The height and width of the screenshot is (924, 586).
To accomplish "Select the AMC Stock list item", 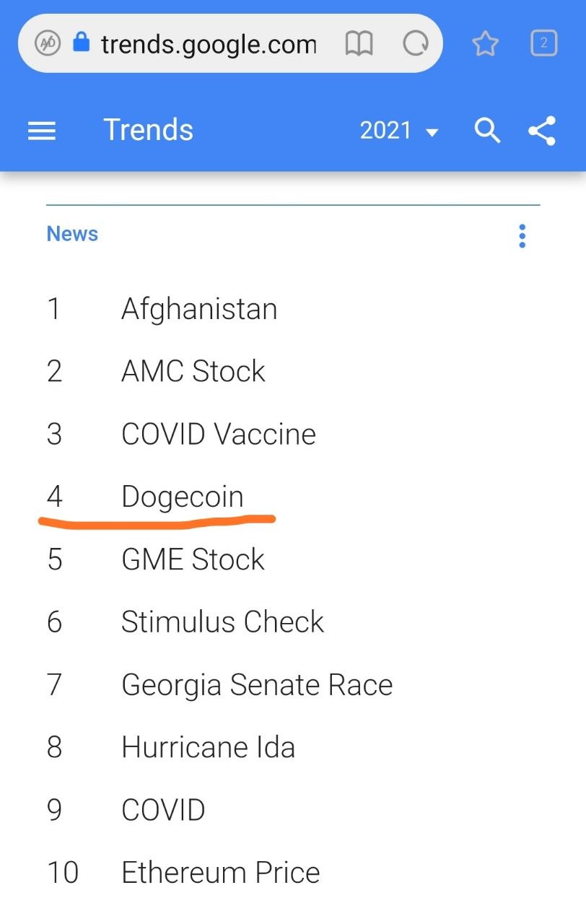I will tap(193, 372).
